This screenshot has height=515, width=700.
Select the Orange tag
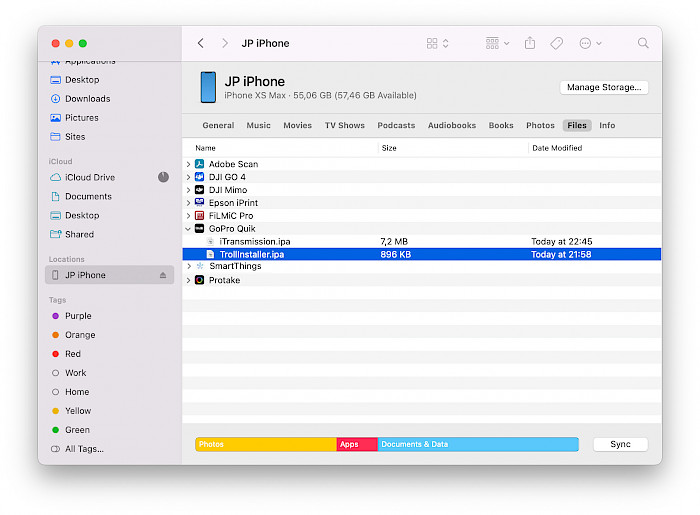click(x=74, y=335)
